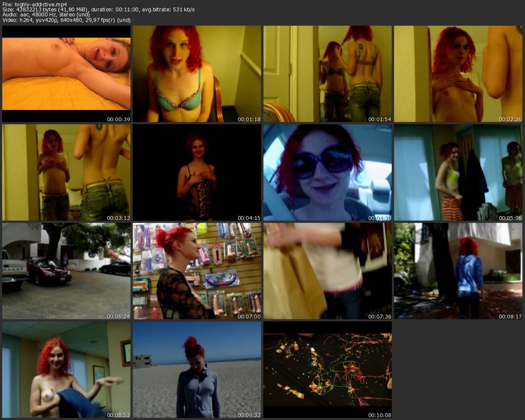Open the frame at 00:02:36
Viewport: 525px width, 420px height.
click(458, 74)
